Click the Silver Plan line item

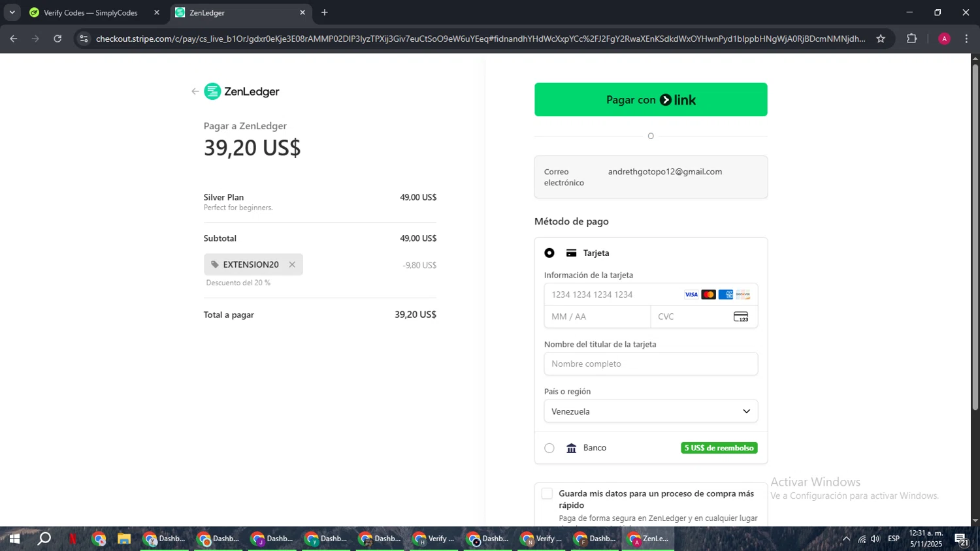point(319,202)
